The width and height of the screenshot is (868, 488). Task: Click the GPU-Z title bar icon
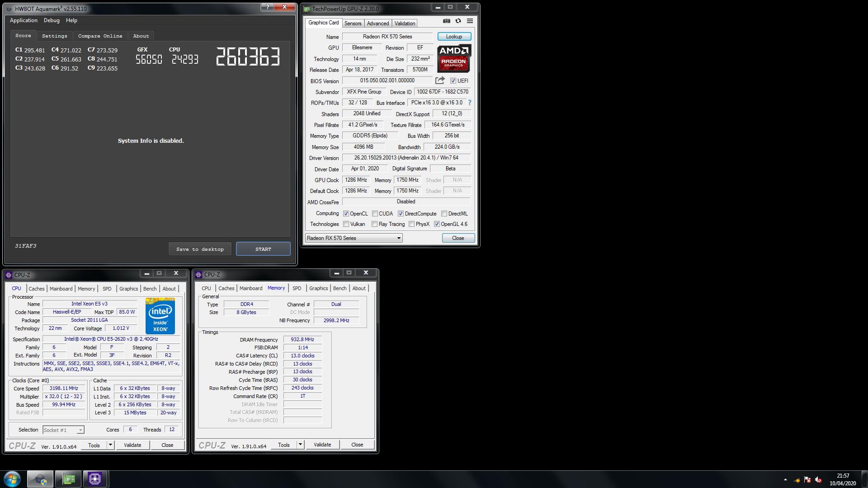click(307, 9)
